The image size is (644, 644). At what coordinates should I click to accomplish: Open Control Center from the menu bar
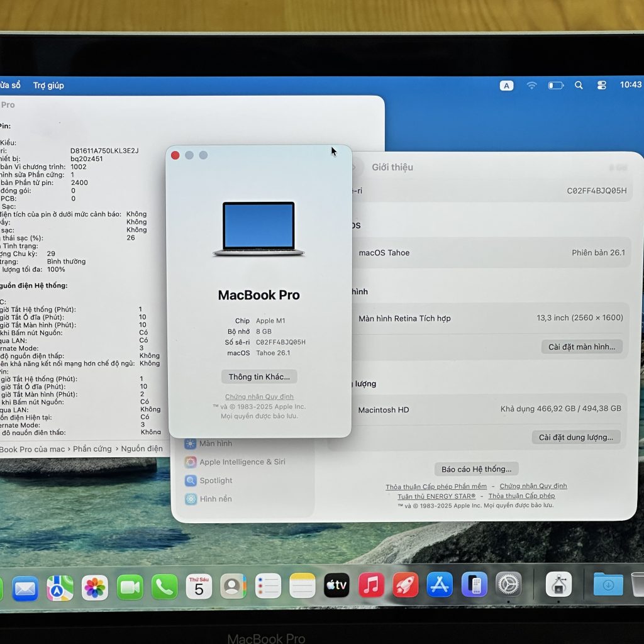(x=601, y=85)
